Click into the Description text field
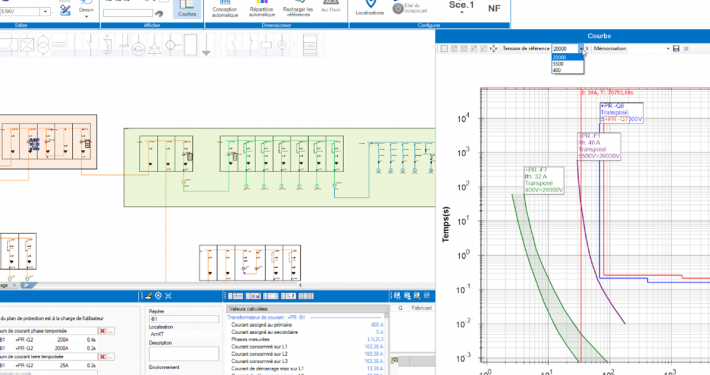The width and height of the screenshot is (710, 375). pyautogui.click(x=184, y=354)
